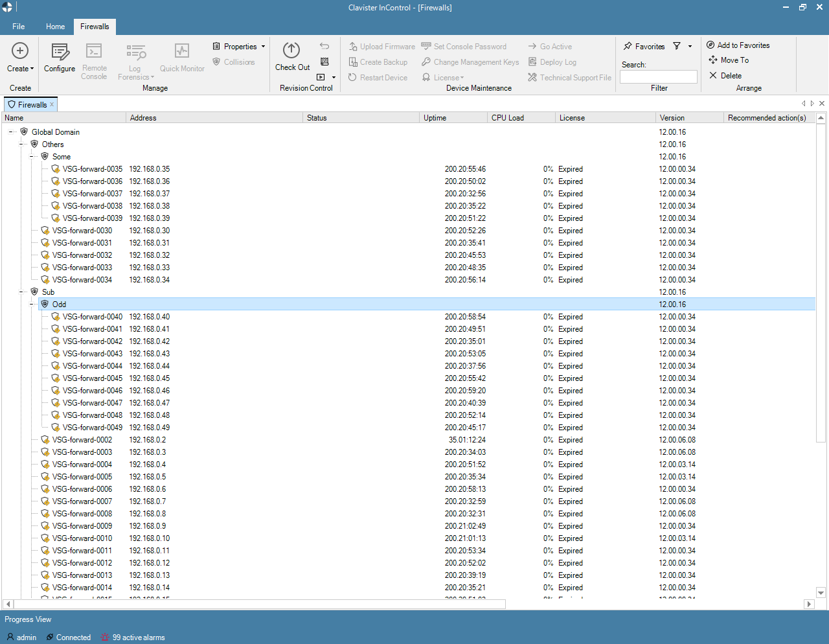The height and width of the screenshot is (644, 829).
Task: Click Upload Firmware
Action: (x=381, y=47)
